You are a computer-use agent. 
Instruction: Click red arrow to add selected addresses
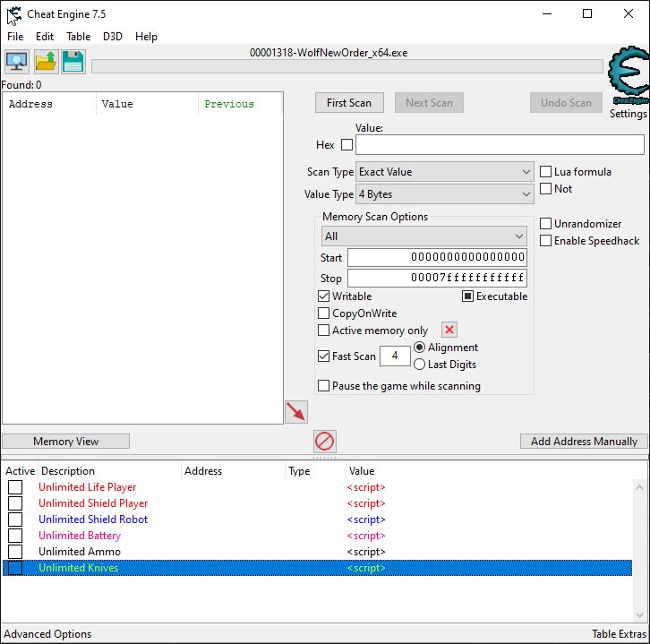pos(296,412)
